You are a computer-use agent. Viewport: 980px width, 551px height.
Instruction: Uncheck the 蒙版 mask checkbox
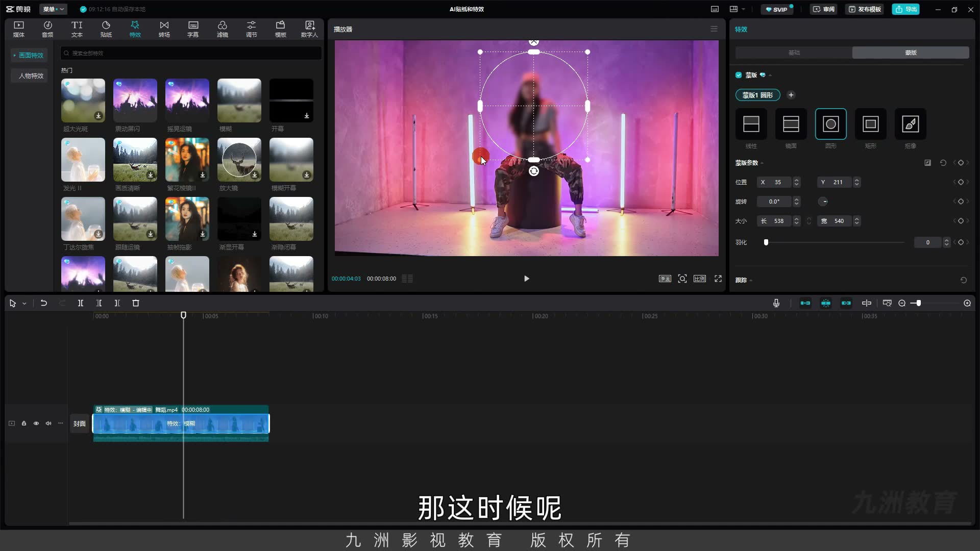(x=739, y=75)
